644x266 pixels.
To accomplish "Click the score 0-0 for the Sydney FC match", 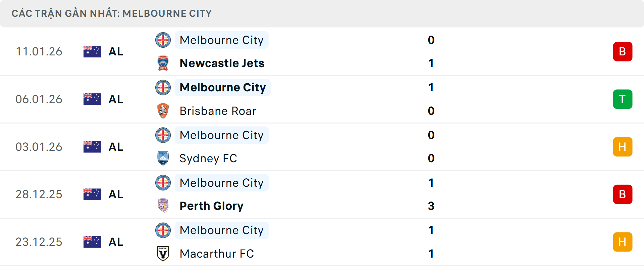I will click(432, 147).
